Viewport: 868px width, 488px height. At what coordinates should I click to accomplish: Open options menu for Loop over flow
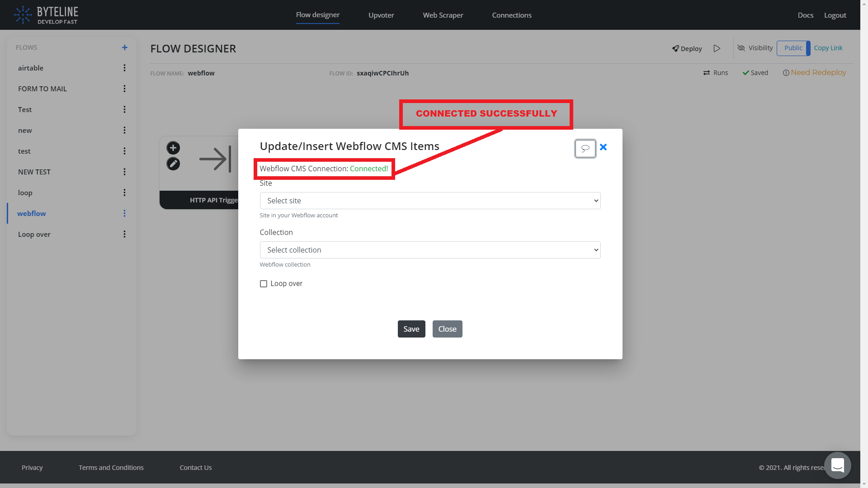[124, 234]
